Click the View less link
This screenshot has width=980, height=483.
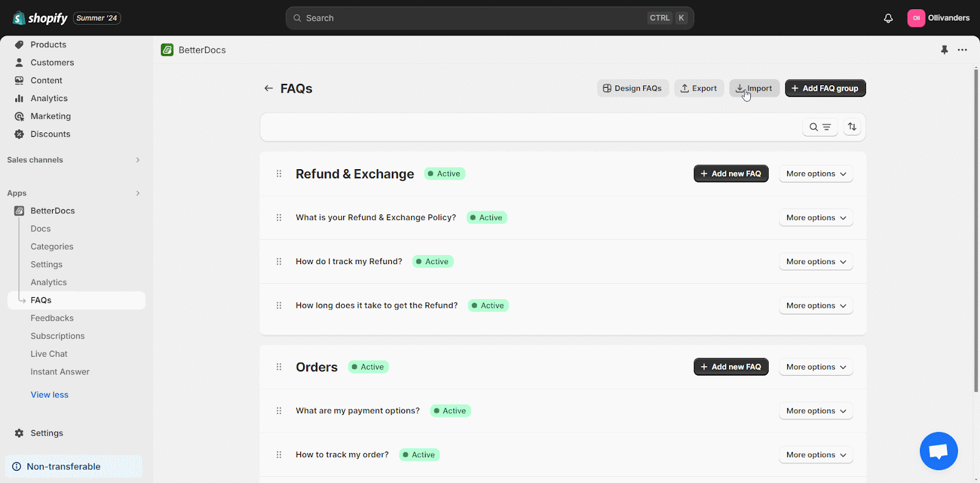pyautogui.click(x=49, y=394)
